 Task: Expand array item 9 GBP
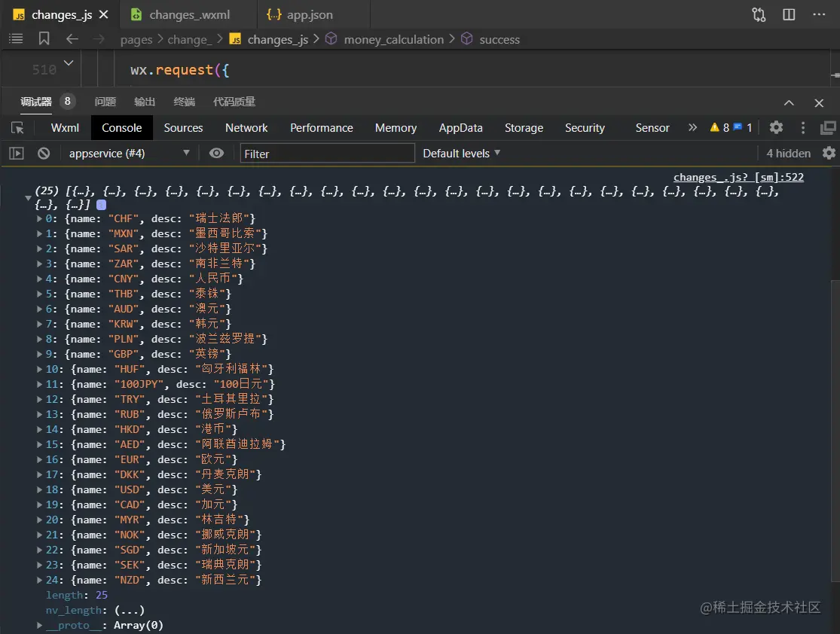point(39,354)
